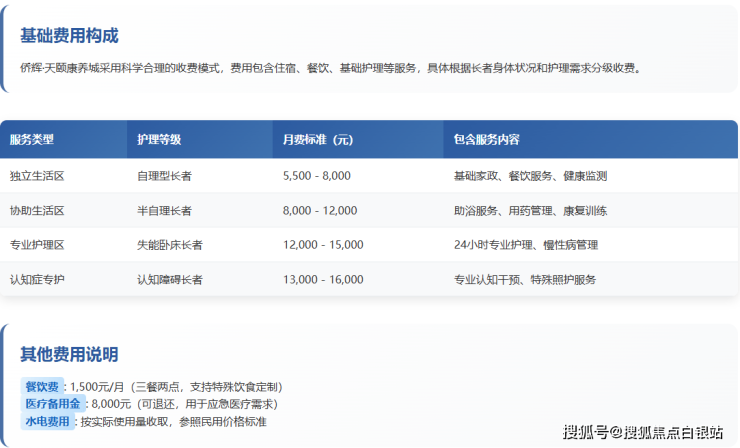Select the highlighted 水电费用 label
The width and height of the screenshot is (740, 448).
click(x=47, y=422)
